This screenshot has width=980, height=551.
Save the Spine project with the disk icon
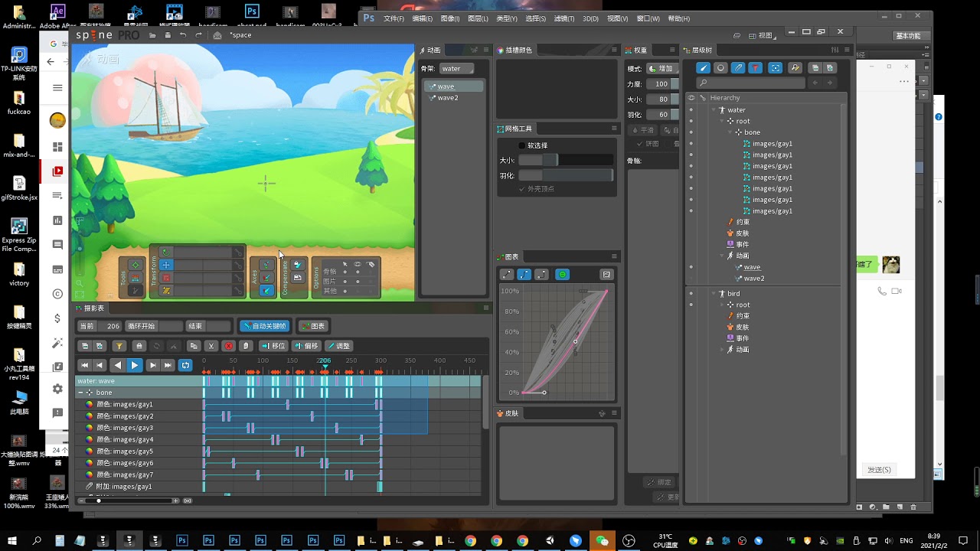[x=168, y=35]
